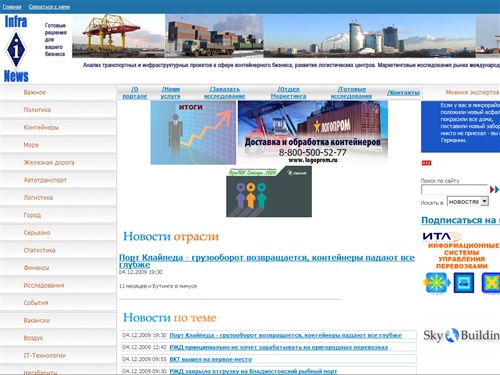This screenshot has width=500, height=375.
Task: Open '/Отдел Маркетинга' menu item
Action: 288,93
